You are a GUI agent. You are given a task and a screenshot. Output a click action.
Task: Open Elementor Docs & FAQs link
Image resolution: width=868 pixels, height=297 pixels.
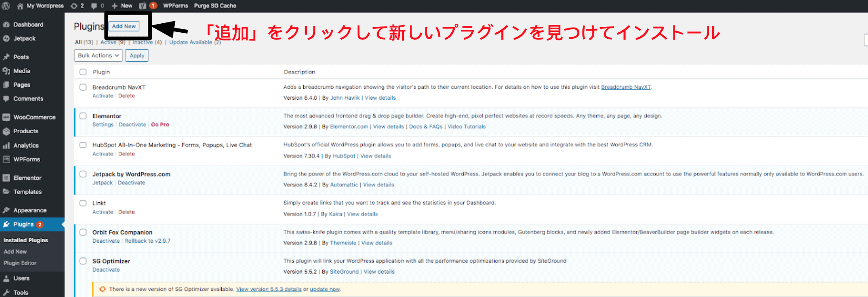pyautogui.click(x=426, y=127)
